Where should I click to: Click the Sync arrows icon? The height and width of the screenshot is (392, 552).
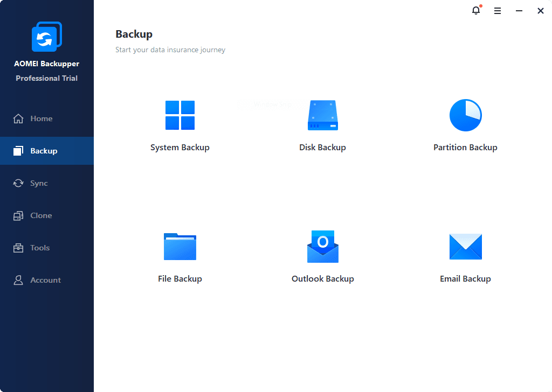(x=18, y=183)
